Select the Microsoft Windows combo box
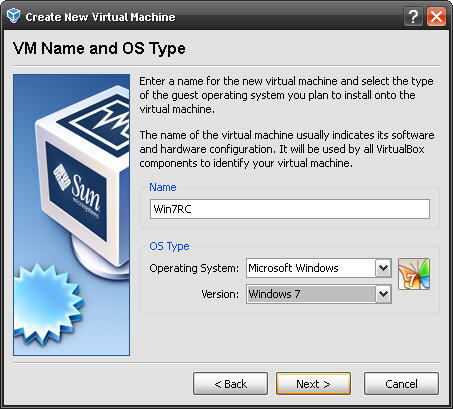This screenshot has width=453, height=409. (x=319, y=268)
